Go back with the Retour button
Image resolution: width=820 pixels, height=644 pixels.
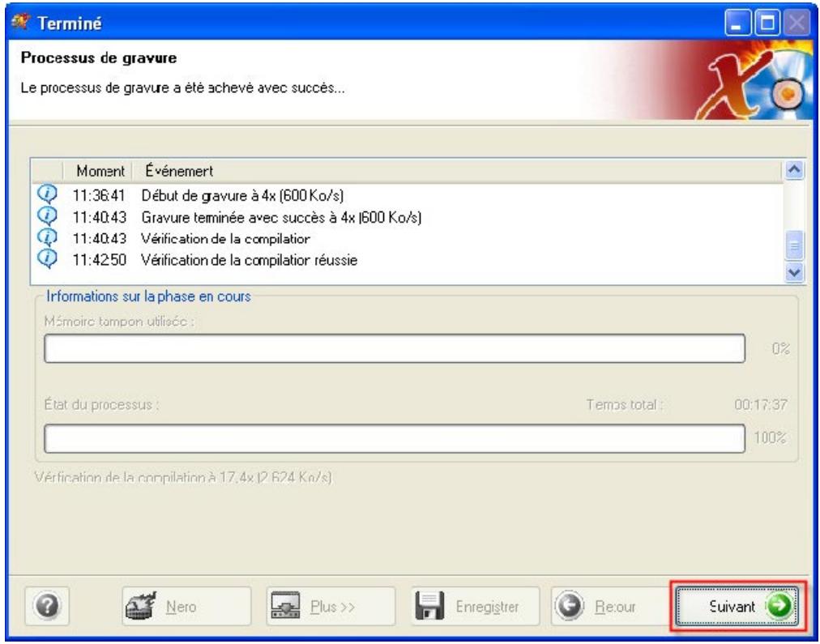(x=609, y=606)
